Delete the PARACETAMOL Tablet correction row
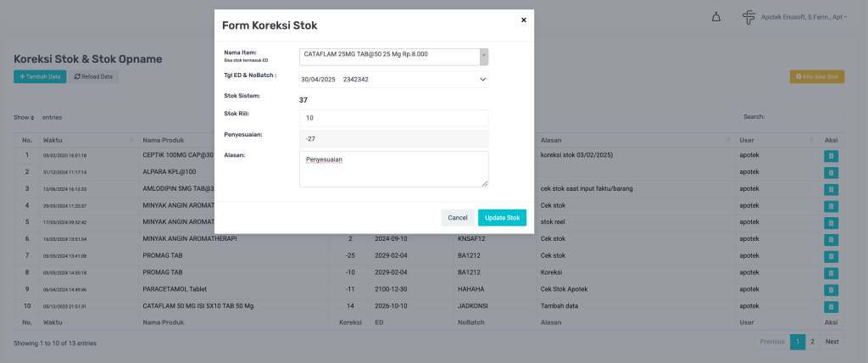The width and height of the screenshot is (868, 363). click(x=831, y=289)
